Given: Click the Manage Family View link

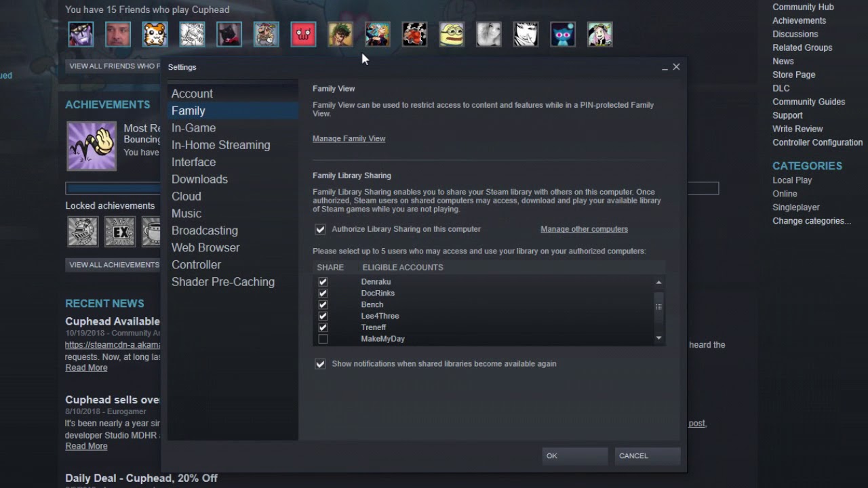Looking at the screenshot, I should coord(349,138).
